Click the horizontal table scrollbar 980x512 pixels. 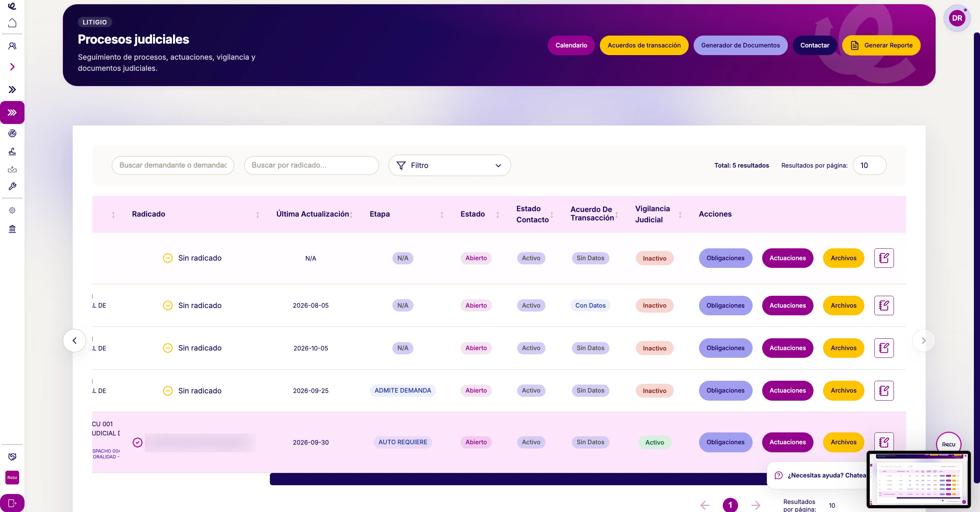pos(518,479)
